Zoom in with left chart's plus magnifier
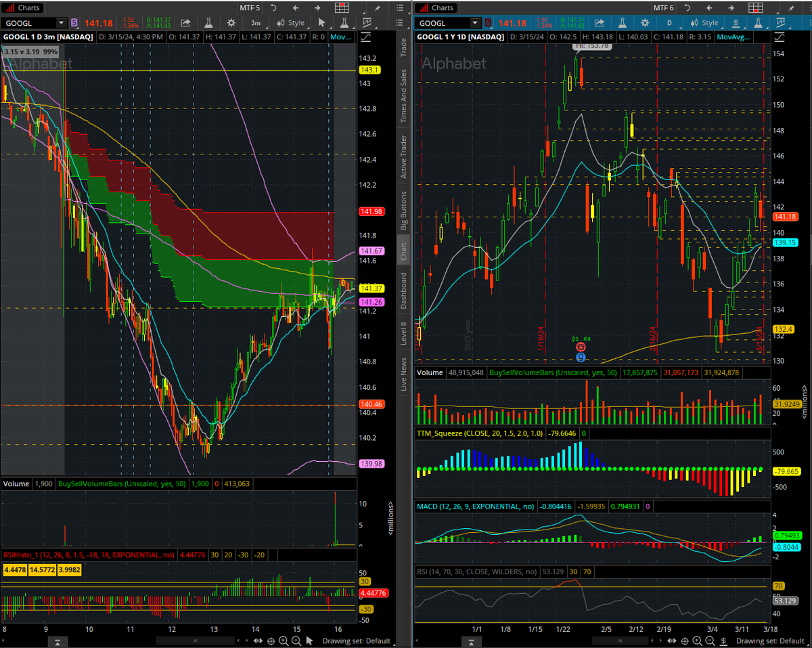 [x=284, y=641]
